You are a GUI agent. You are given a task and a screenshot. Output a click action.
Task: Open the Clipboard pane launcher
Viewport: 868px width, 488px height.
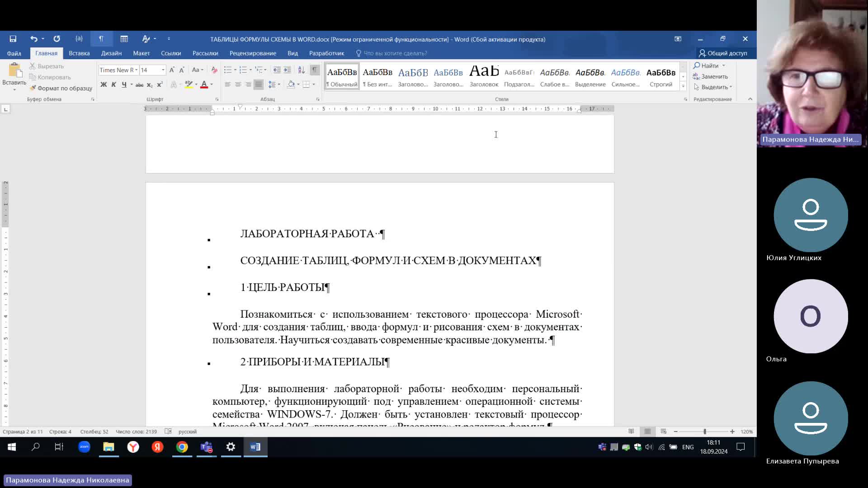tap(93, 99)
